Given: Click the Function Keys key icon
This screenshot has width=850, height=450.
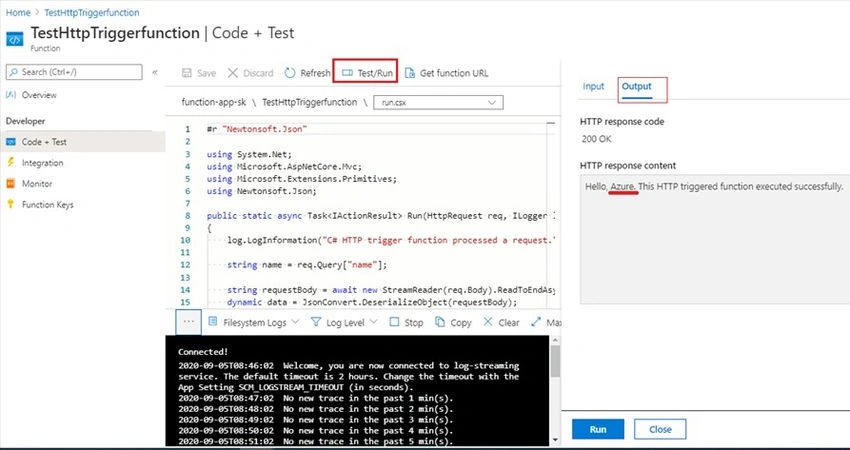Looking at the screenshot, I should coord(10,204).
